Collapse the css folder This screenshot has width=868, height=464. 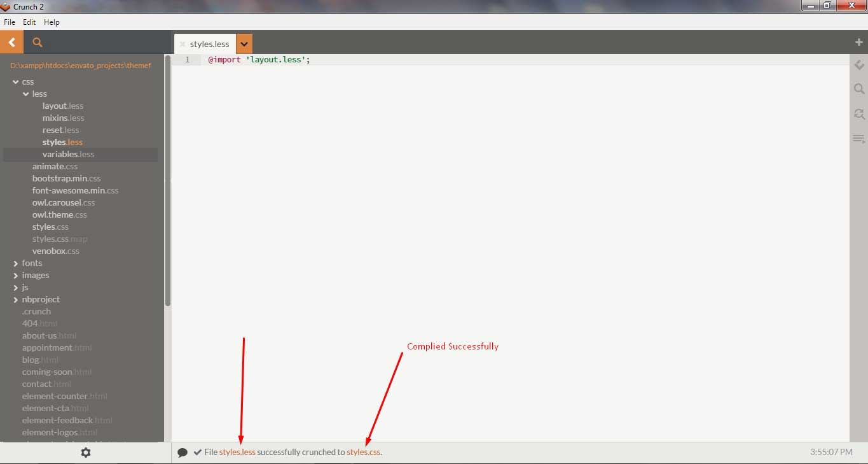(x=16, y=81)
